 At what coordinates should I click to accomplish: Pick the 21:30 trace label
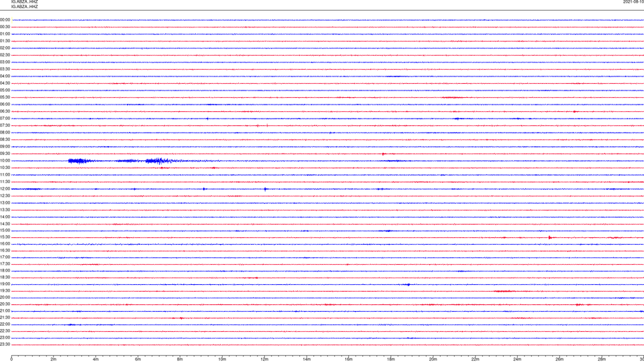click(x=5, y=318)
